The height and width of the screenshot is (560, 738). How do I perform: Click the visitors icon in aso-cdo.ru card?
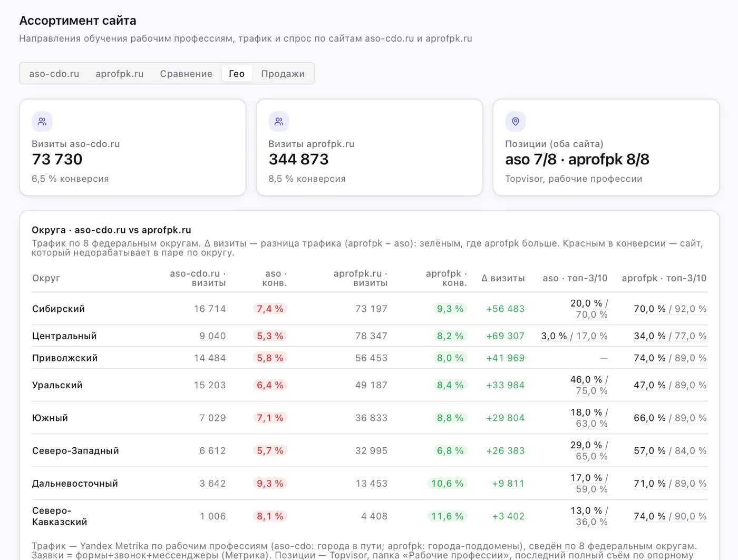tap(42, 122)
